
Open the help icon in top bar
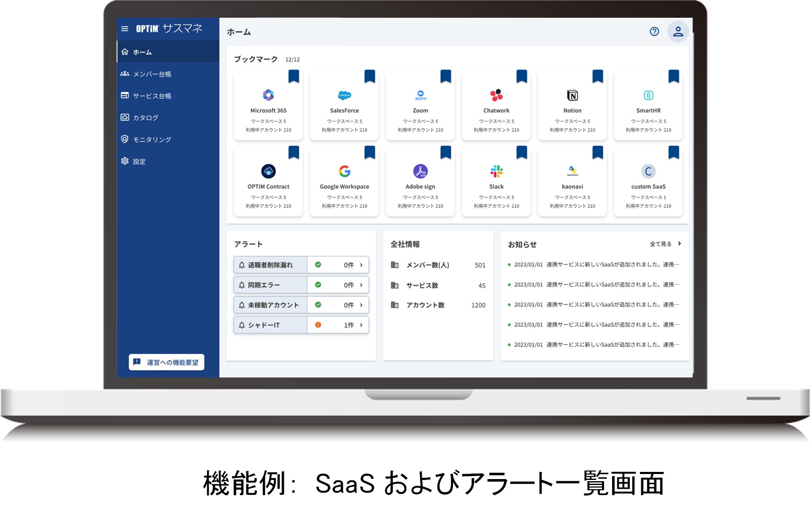pyautogui.click(x=654, y=31)
